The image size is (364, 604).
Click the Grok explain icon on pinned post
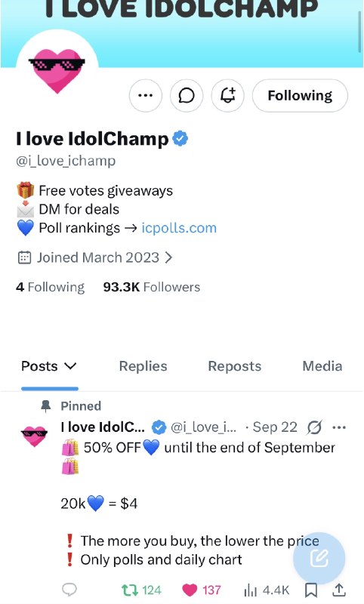pyautogui.click(x=314, y=427)
